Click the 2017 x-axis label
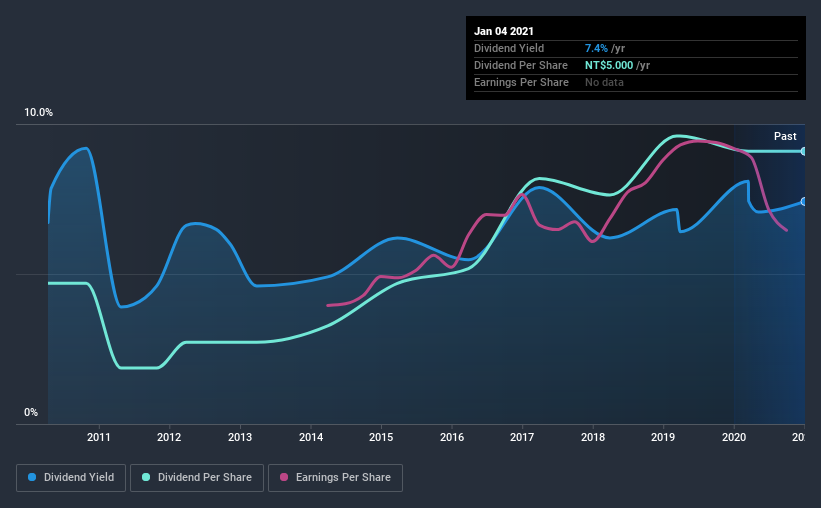This screenshot has height=508, width=821. click(x=522, y=437)
